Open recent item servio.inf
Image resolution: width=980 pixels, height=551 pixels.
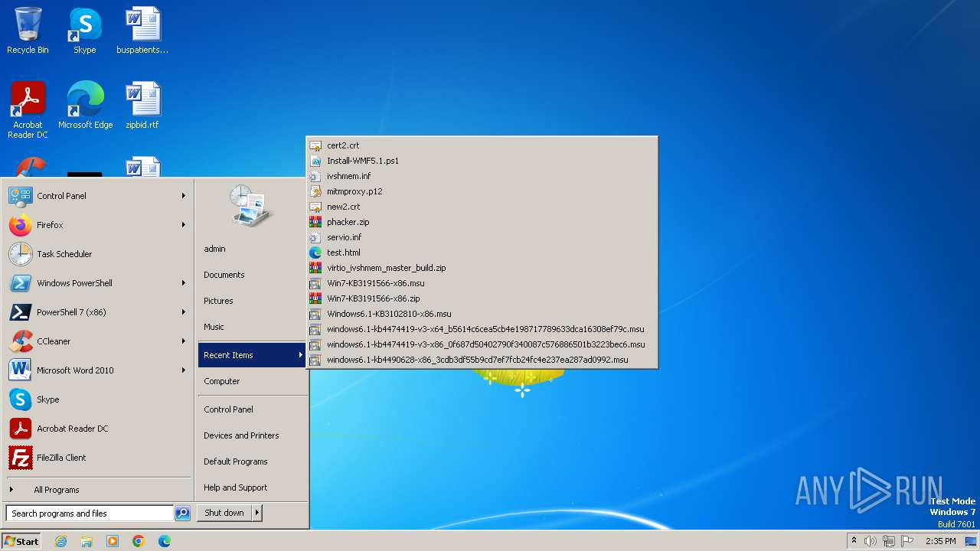tap(482, 237)
